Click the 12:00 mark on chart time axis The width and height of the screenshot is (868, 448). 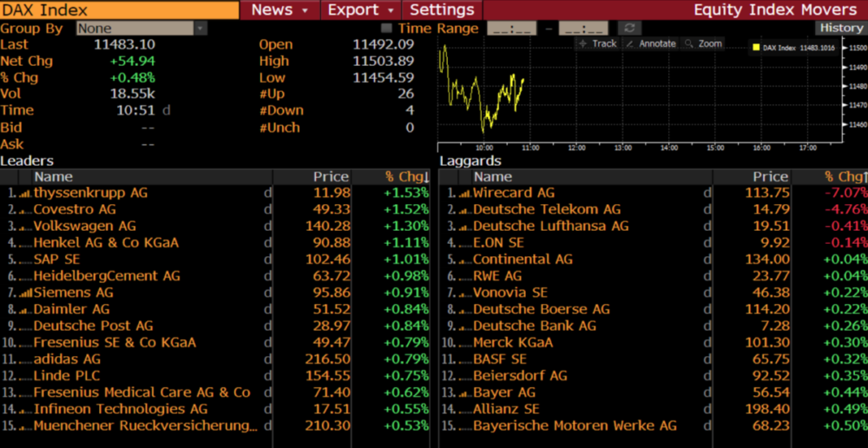(x=577, y=148)
